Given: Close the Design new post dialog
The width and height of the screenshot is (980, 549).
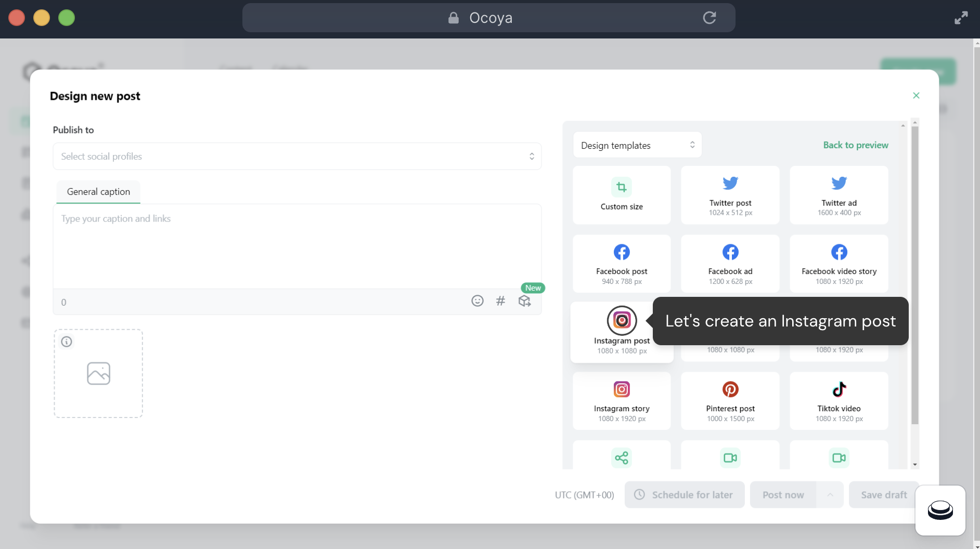Looking at the screenshot, I should (x=916, y=96).
